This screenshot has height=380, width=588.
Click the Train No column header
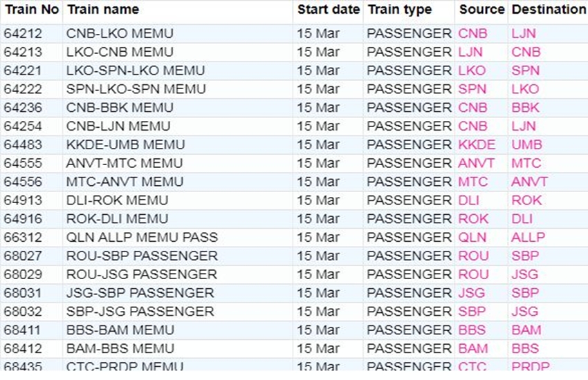click(32, 10)
